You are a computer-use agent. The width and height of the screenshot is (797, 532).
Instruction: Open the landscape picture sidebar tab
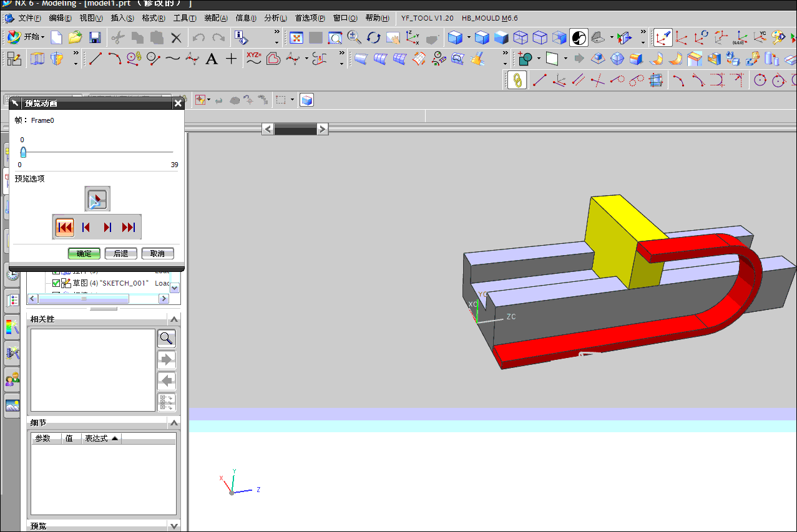[x=12, y=405]
